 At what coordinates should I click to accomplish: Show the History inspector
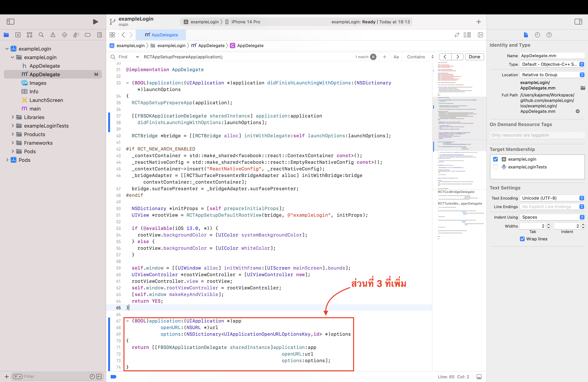pos(537,35)
